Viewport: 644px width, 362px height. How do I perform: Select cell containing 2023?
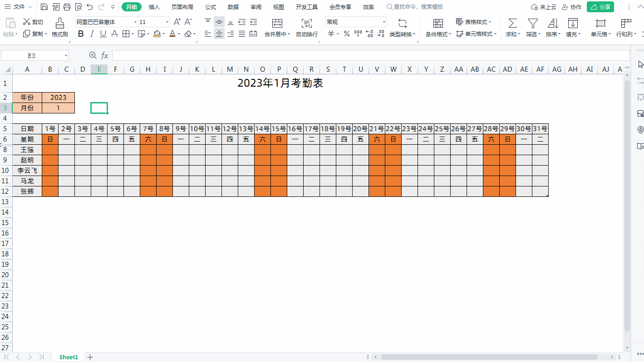click(x=58, y=98)
